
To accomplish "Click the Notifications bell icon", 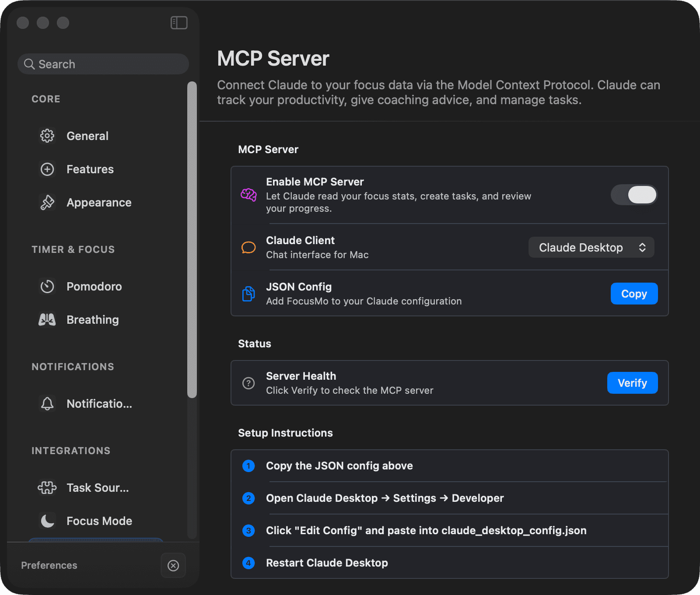I will tap(47, 403).
